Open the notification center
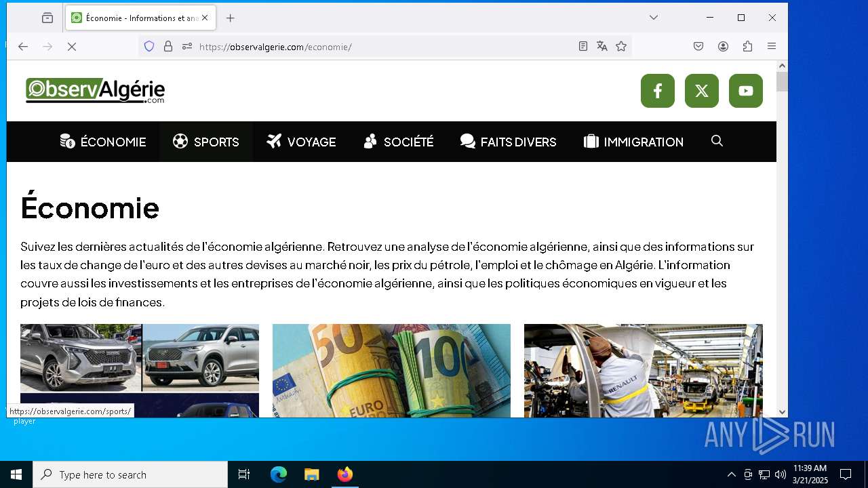This screenshot has height=488, width=868. pyautogui.click(x=846, y=474)
